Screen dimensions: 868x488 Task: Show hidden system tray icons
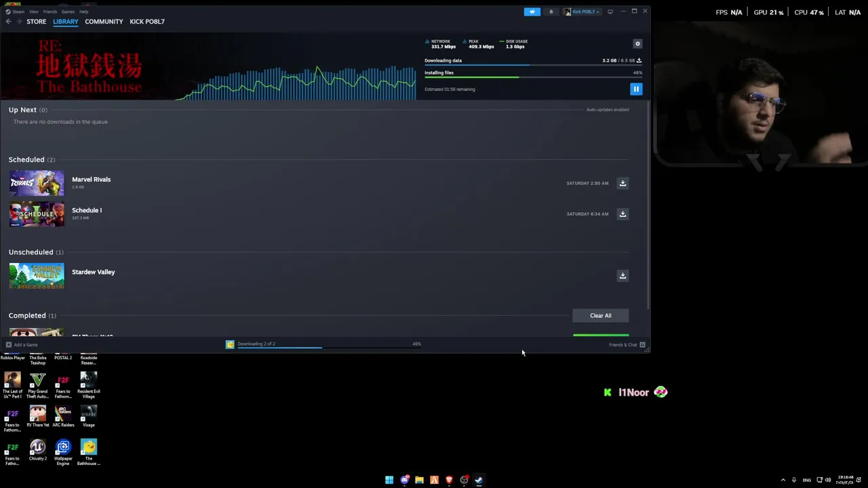click(783, 480)
